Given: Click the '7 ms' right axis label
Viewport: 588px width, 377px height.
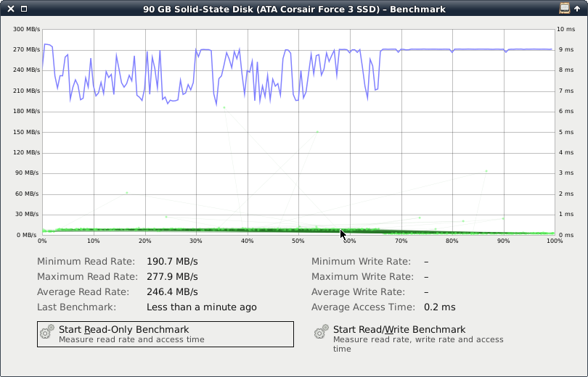Looking at the screenshot, I should (565, 91).
